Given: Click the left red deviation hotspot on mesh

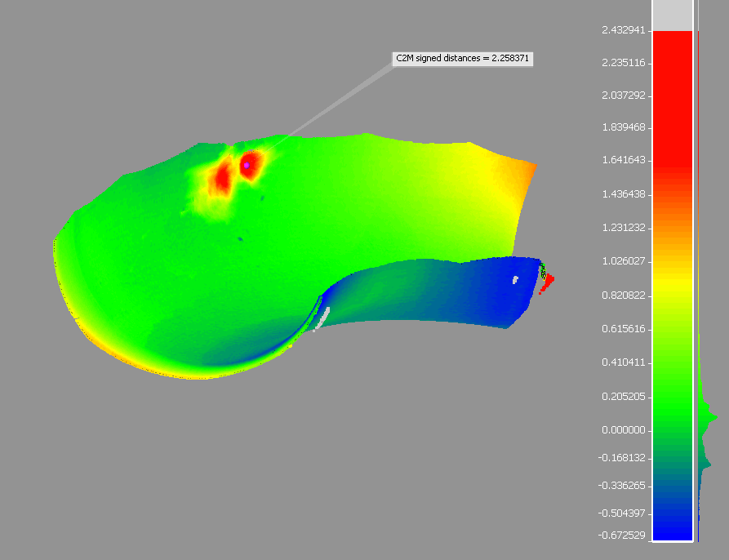Looking at the screenshot, I should tap(221, 177).
